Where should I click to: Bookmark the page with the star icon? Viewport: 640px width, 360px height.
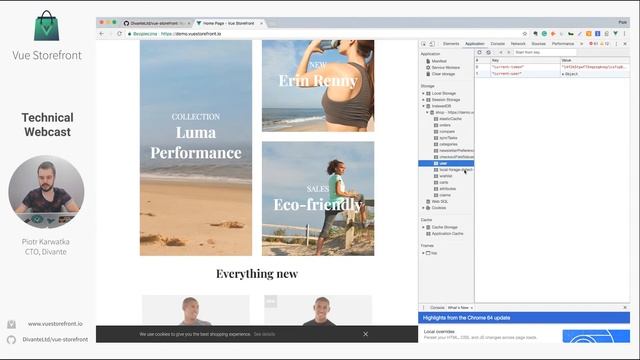tap(525, 34)
